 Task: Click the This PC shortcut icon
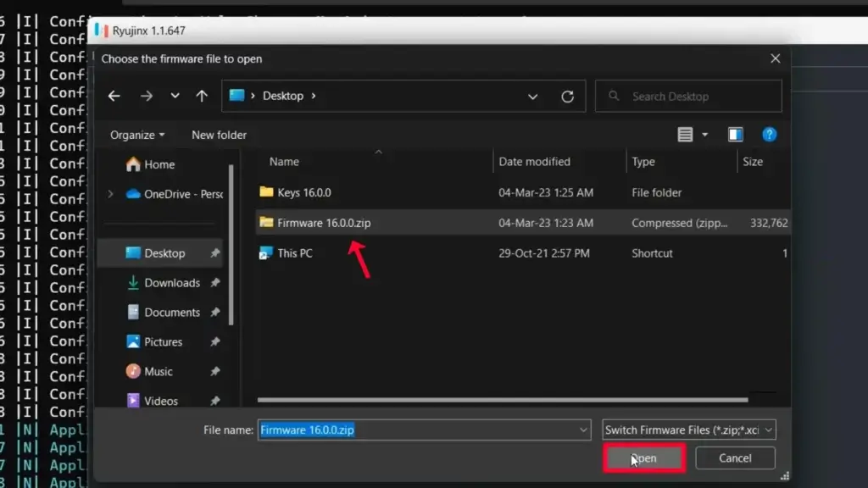[266, 252]
